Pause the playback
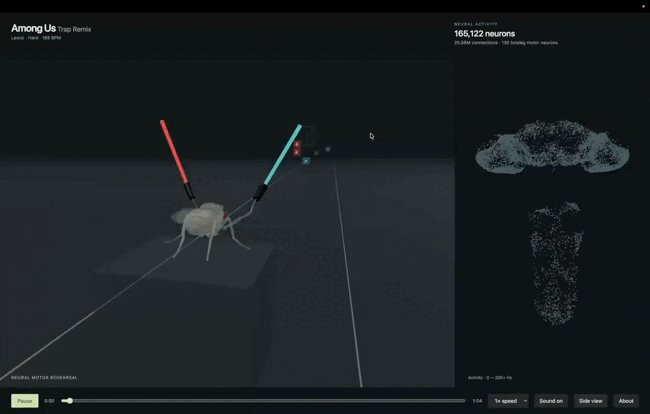Screen dimensions: 650x414 click(x=25, y=401)
